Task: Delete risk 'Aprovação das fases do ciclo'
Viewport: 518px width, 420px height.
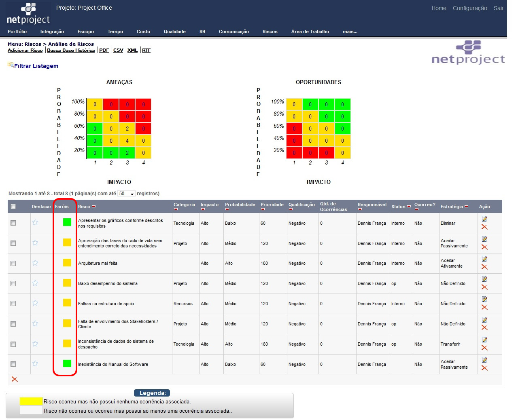Action: pos(484,247)
